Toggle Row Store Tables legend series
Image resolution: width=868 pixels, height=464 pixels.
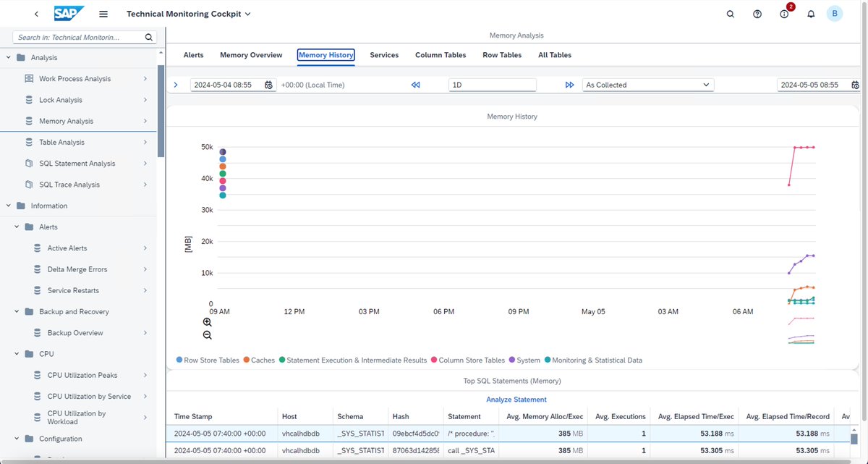[x=208, y=360]
